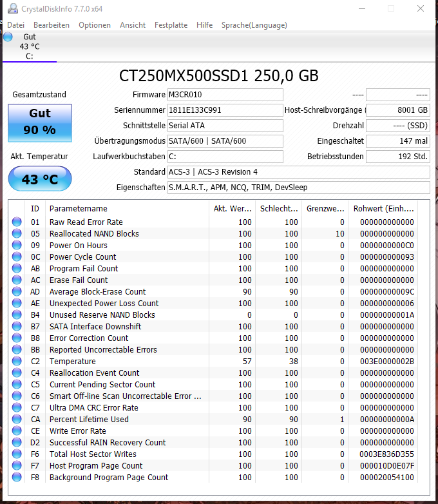Viewport: 438px width, 504px height.
Task: Click status orb for Successful RAIN Recovery Count
Action: click(17, 442)
